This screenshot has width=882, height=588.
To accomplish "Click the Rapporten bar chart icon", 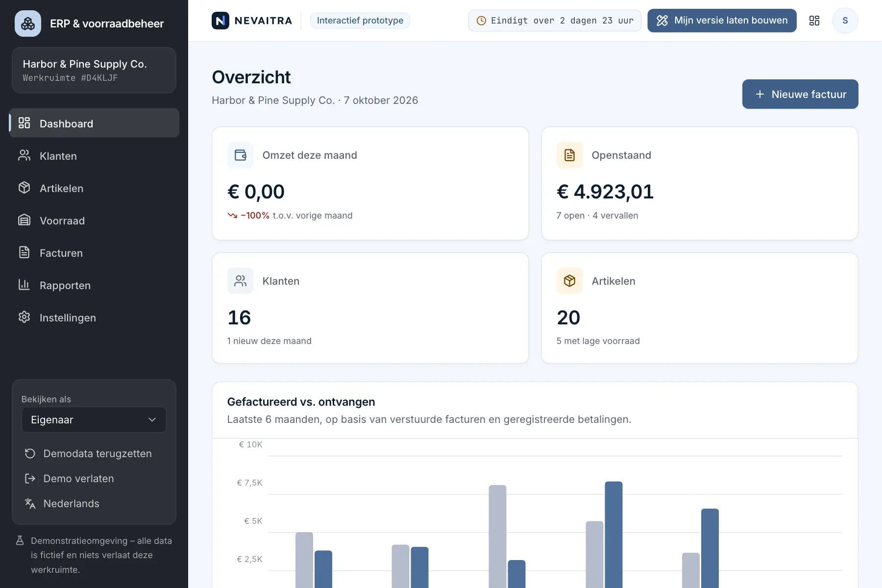I will point(24,285).
